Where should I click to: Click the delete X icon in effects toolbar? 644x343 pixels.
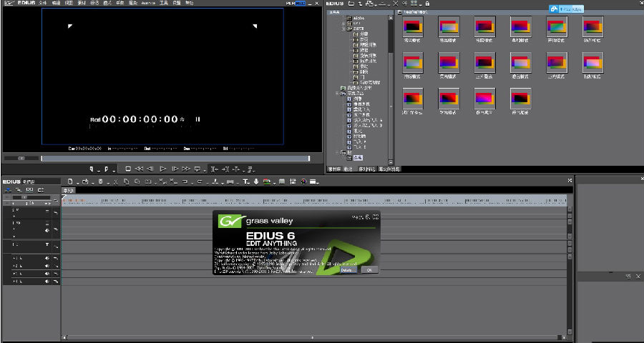(395, 4)
